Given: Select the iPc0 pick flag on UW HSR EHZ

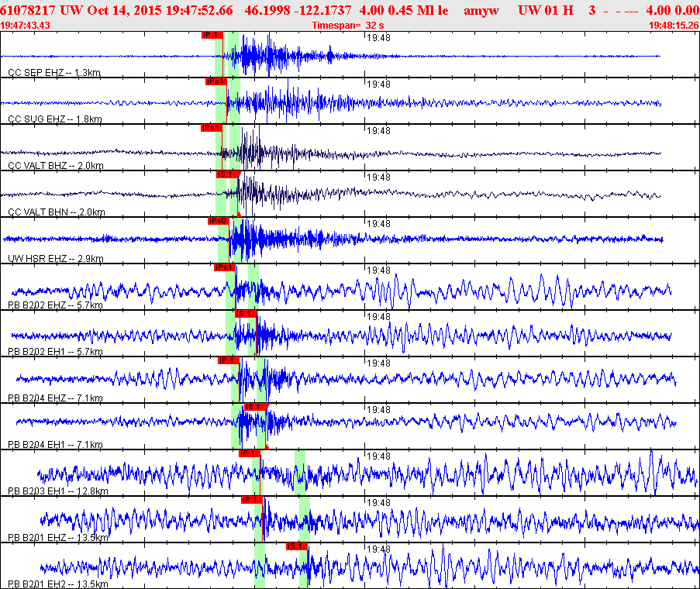Looking at the screenshot, I should click(219, 221).
